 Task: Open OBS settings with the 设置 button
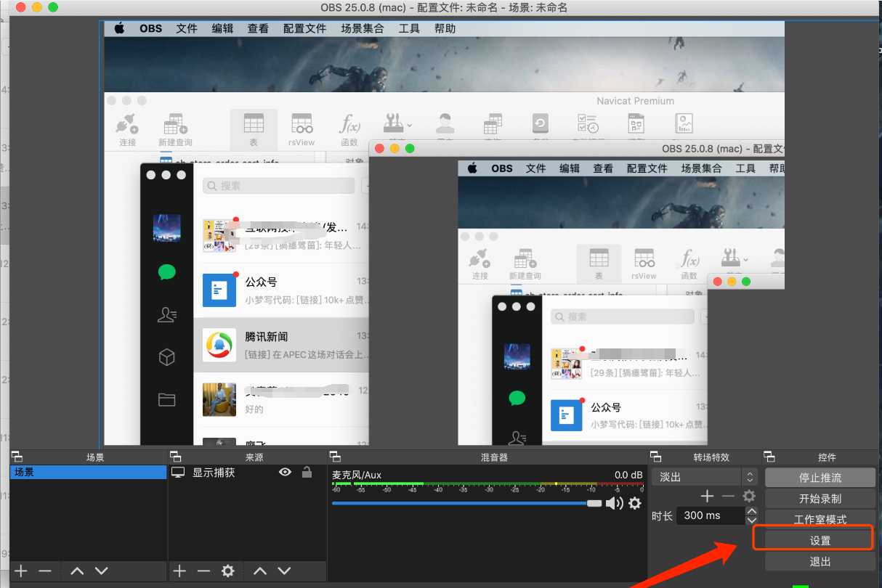[820, 540]
